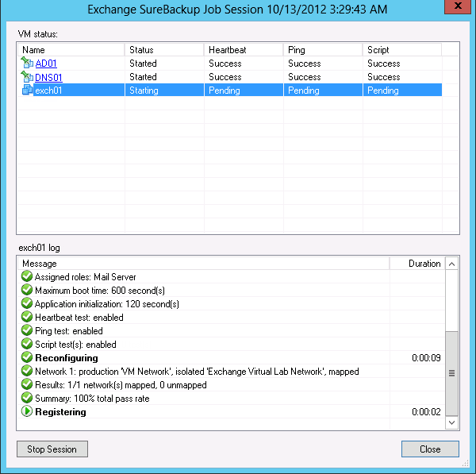Click the Application initialization status icon
476x474 pixels.
pyautogui.click(x=27, y=303)
